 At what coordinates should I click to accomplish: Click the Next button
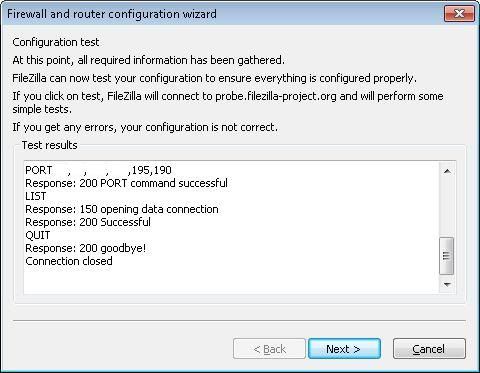(344, 349)
